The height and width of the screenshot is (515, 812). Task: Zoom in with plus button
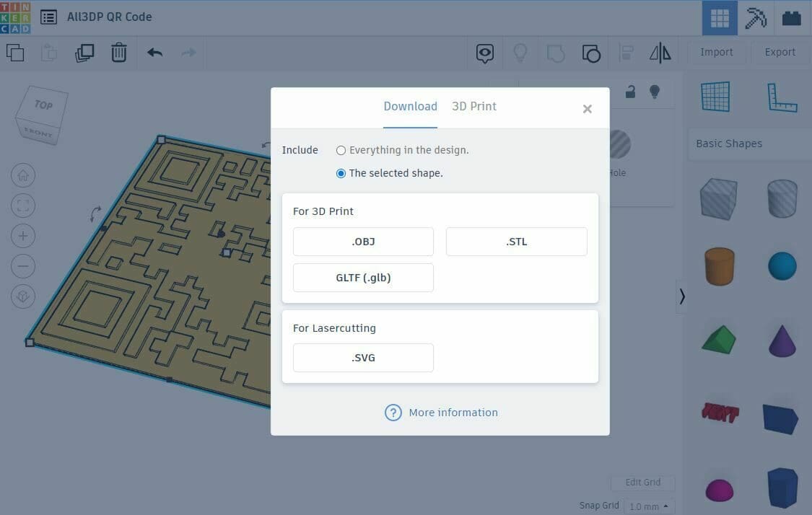pyautogui.click(x=23, y=236)
